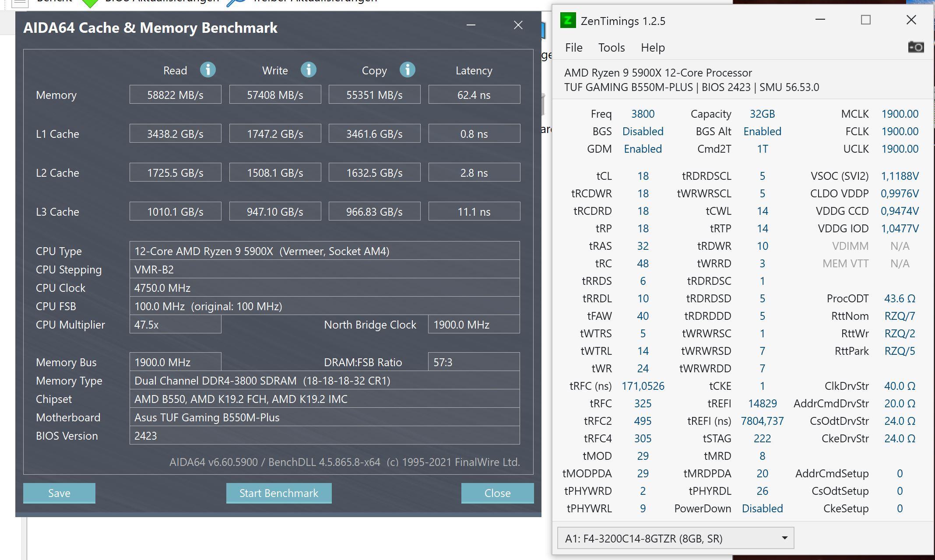Save the AIDA64 benchmark results
This screenshot has height=560, width=935.
(x=59, y=493)
